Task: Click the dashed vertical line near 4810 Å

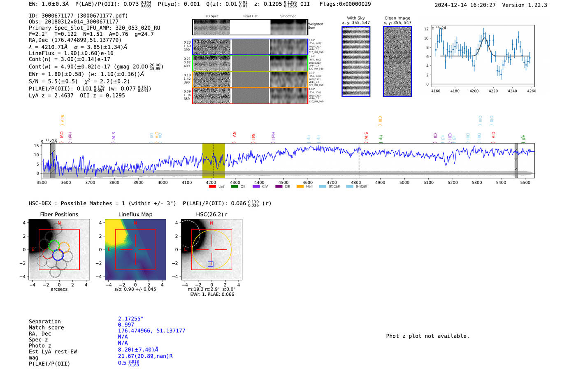Action: pos(359,161)
